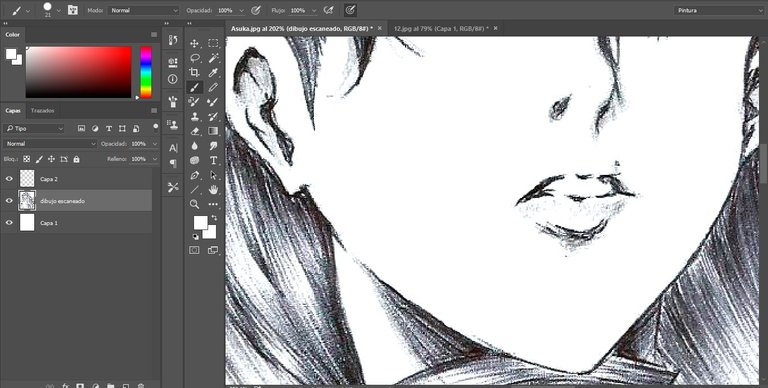
Task: Select the Gradient tool
Action: (x=213, y=131)
